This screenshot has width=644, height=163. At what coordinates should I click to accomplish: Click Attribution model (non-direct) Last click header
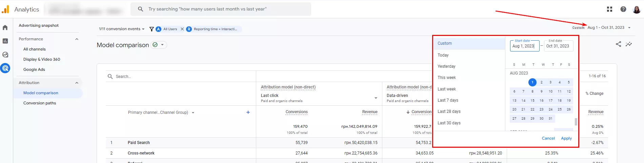[x=288, y=87]
